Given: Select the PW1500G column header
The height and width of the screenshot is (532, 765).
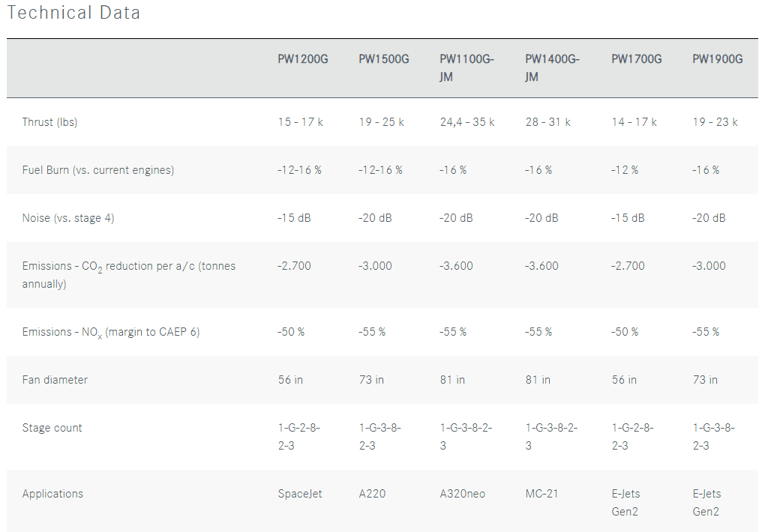Looking at the screenshot, I should (383, 59).
